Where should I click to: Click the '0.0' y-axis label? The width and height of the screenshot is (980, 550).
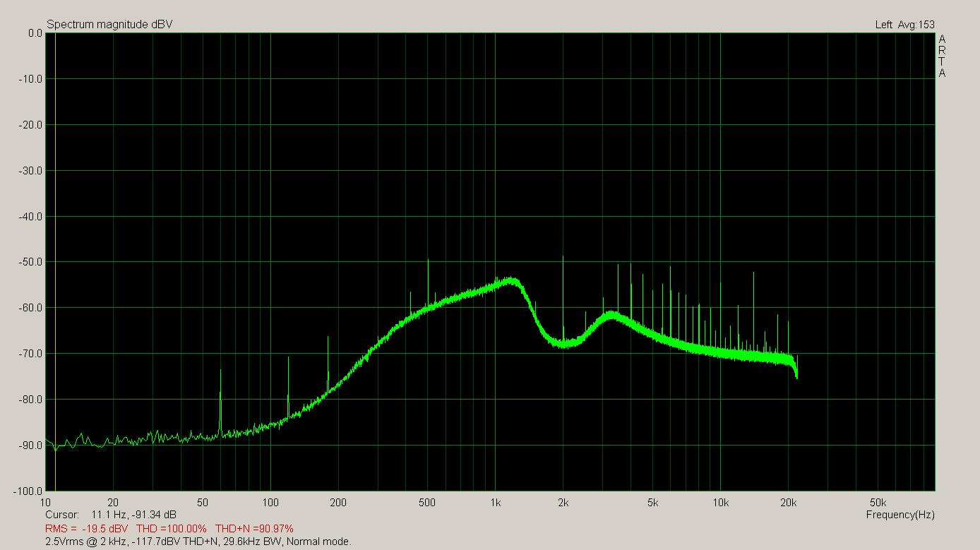pyautogui.click(x=35, y=33)
